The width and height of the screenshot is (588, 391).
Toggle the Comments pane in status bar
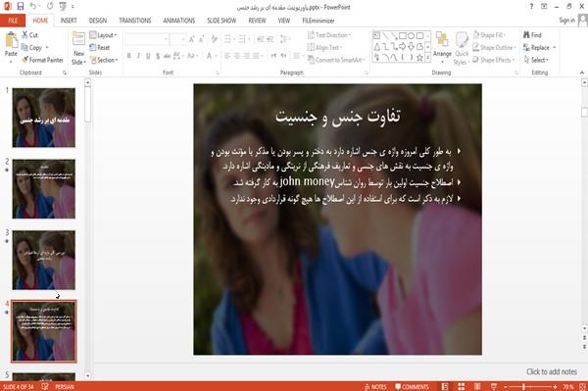412,387
